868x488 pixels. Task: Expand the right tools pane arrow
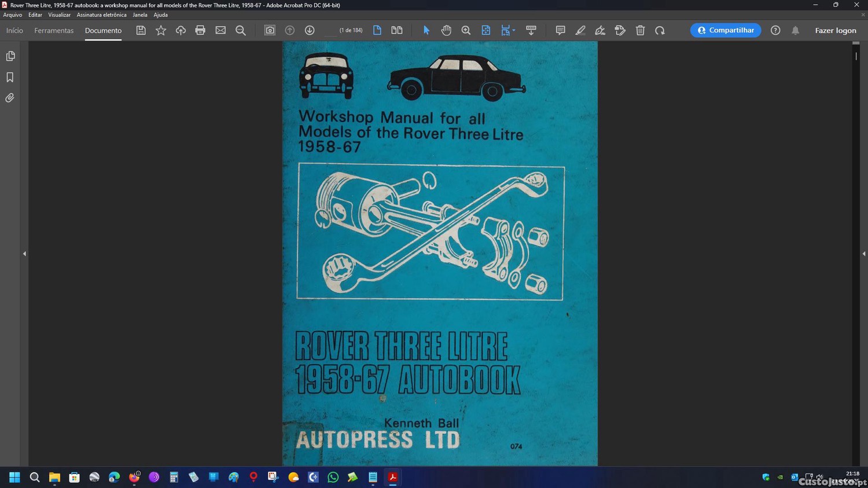point(863,254)
